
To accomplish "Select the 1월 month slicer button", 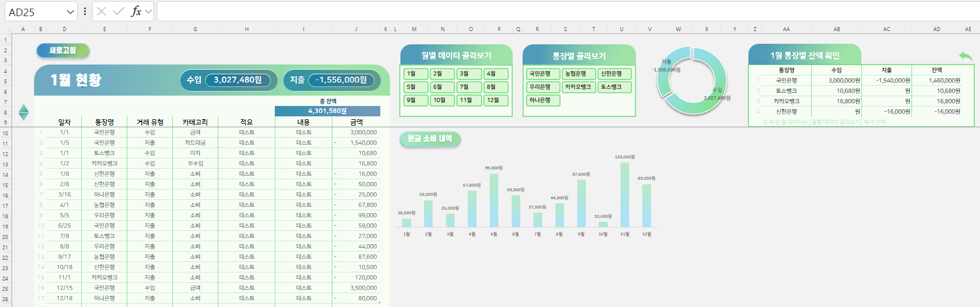I will pos(415,74).
